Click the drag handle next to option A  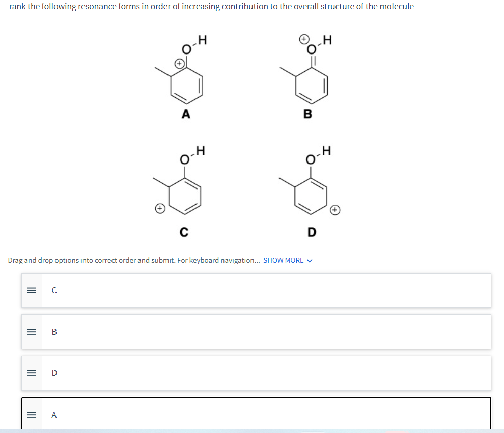(31, 414)
